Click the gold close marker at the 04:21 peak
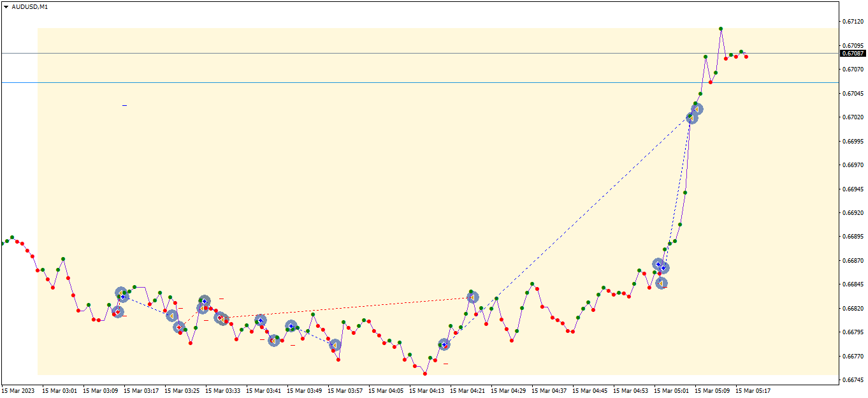 (x=472, y=297)
